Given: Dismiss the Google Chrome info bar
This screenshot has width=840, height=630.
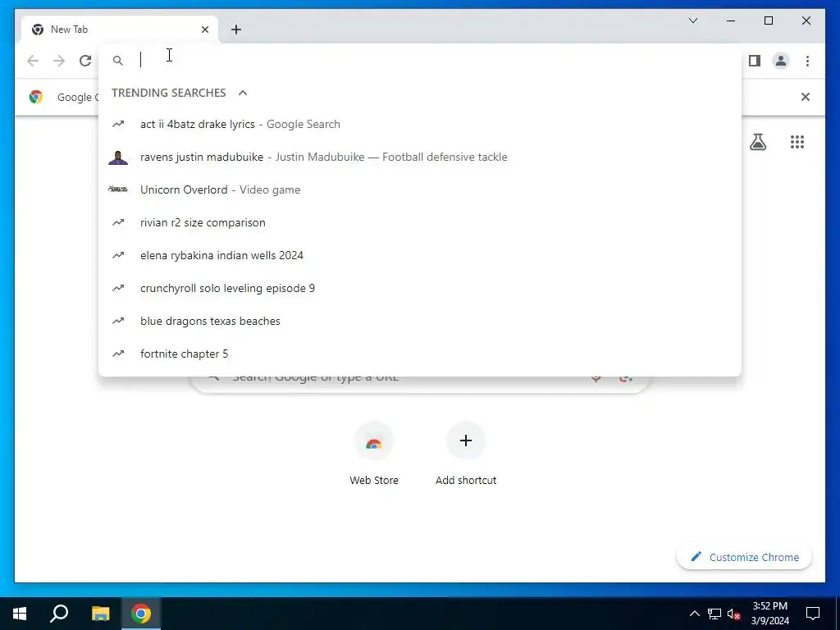Looking at the screenshot, I should (x=806, y=97).
